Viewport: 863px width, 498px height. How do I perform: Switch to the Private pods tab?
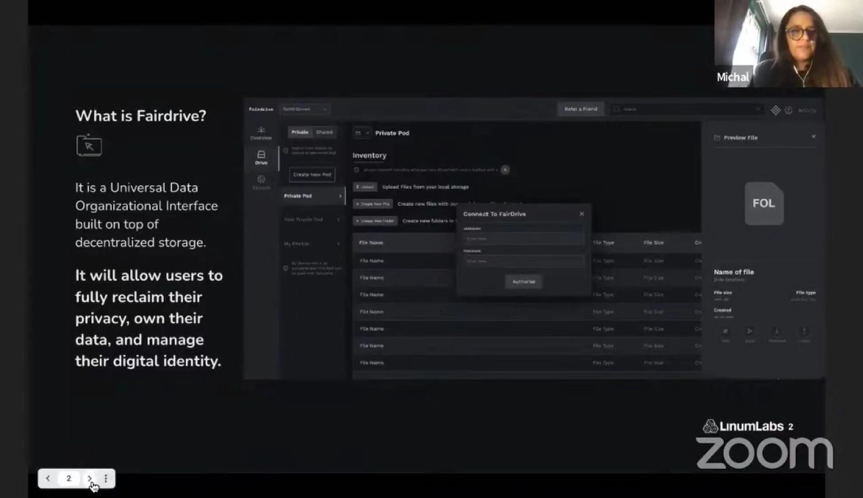(x=299, y=132)
